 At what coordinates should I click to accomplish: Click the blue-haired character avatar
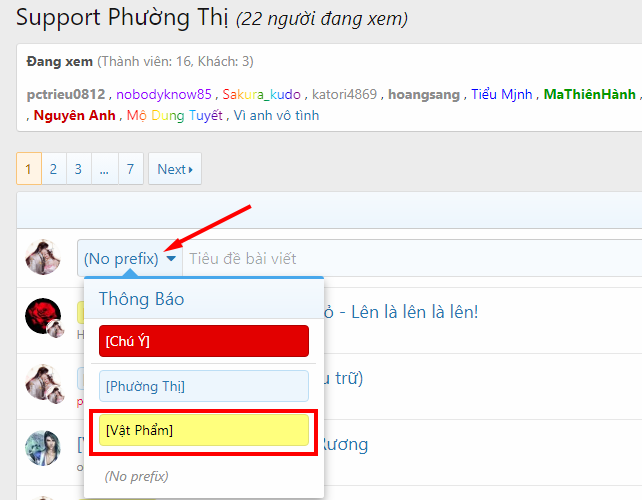click(x=42, y=447)
